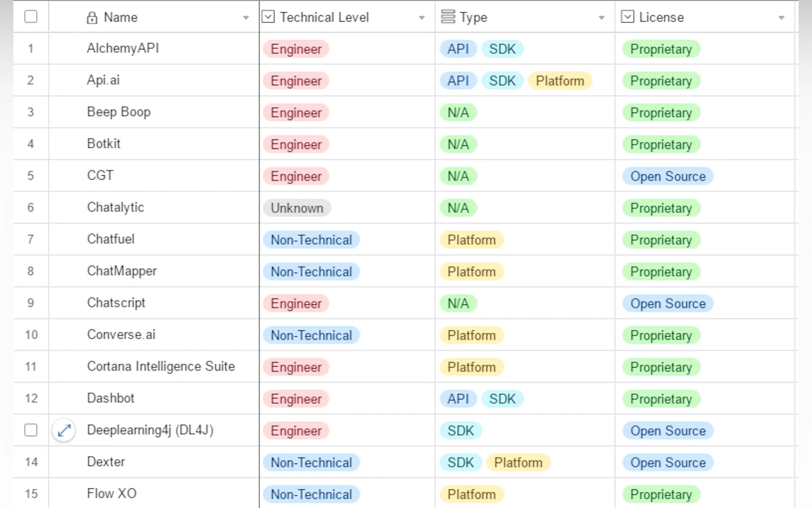Image resolution: width=812 pixels, height=508 pixels.
Task: Click the expand record arrow icon
Action: pyautogui.click(x=64, y=430)
